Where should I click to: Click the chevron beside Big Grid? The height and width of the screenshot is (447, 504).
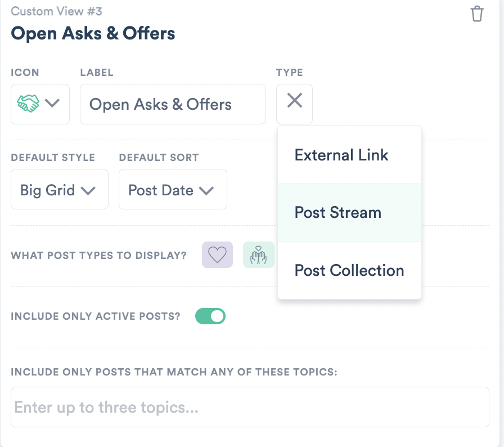point(88,191)
